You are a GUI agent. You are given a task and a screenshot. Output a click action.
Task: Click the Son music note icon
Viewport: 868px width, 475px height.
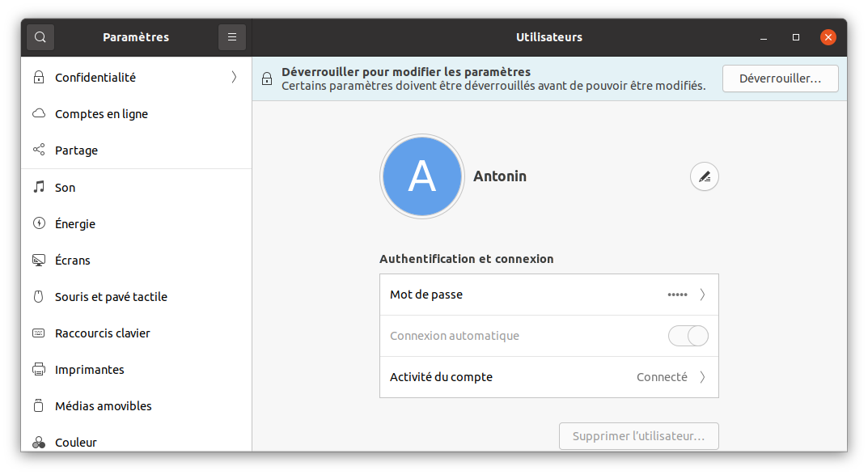pos(39,187)
